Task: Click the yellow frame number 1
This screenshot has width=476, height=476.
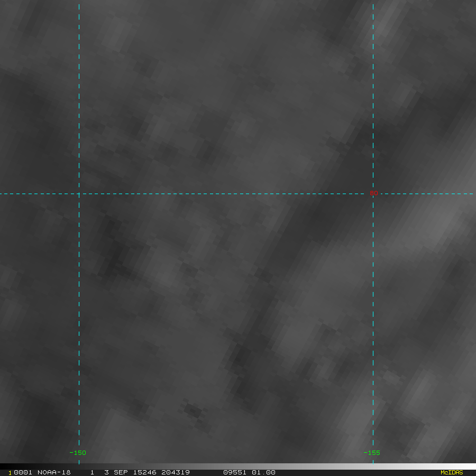Action: click(x=10, y=473)
